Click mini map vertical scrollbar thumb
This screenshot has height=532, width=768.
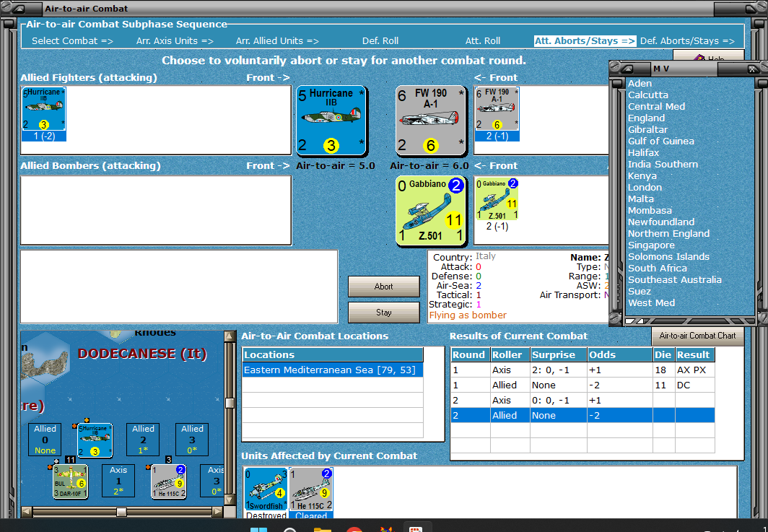(x=230, y=404)
